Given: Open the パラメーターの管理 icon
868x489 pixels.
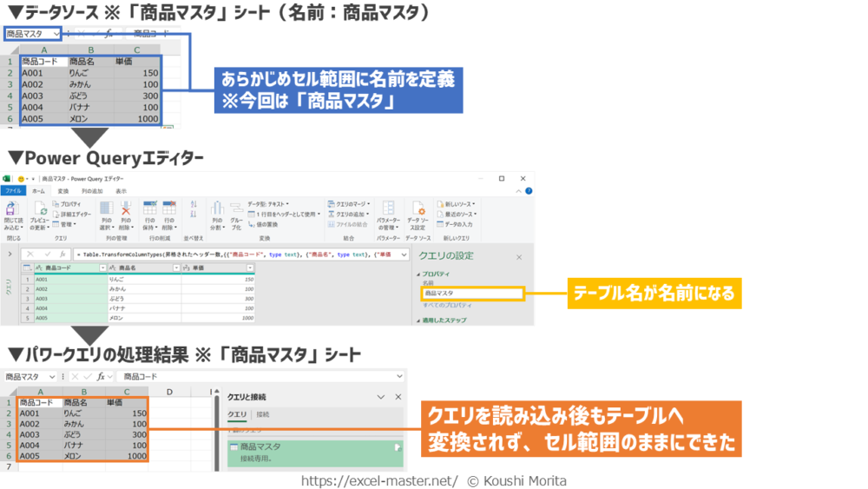Looking at the screenshot, I should [x=388, y=210].
